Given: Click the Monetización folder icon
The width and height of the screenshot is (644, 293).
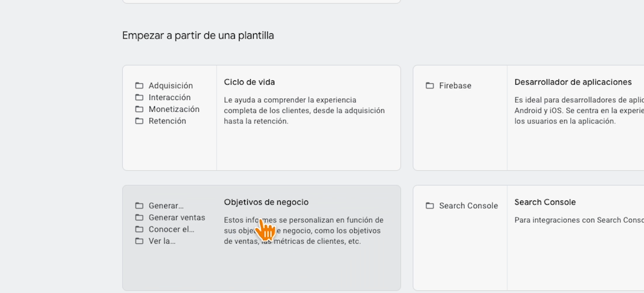Looking at the screenshot, I should (x=139, y=109).
